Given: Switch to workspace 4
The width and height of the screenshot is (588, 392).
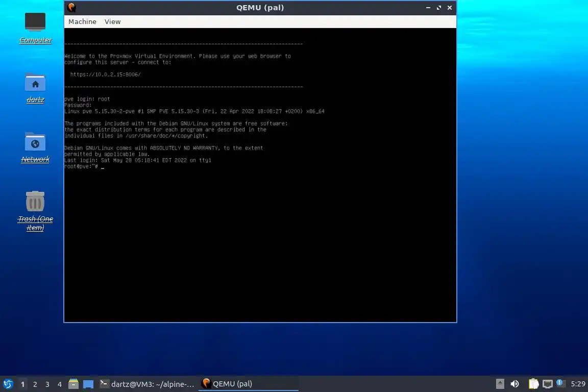Looking at the screenshot, I should 59,384.
